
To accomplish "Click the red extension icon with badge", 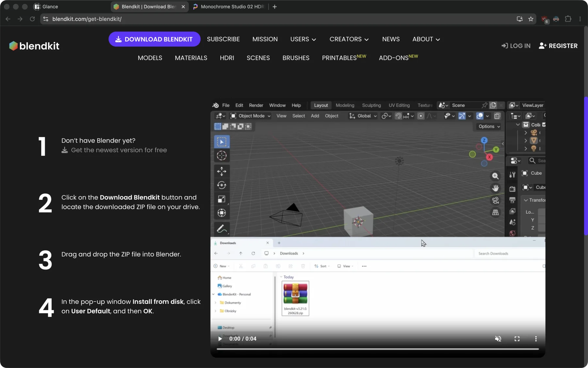I will (x=545, y=19).
